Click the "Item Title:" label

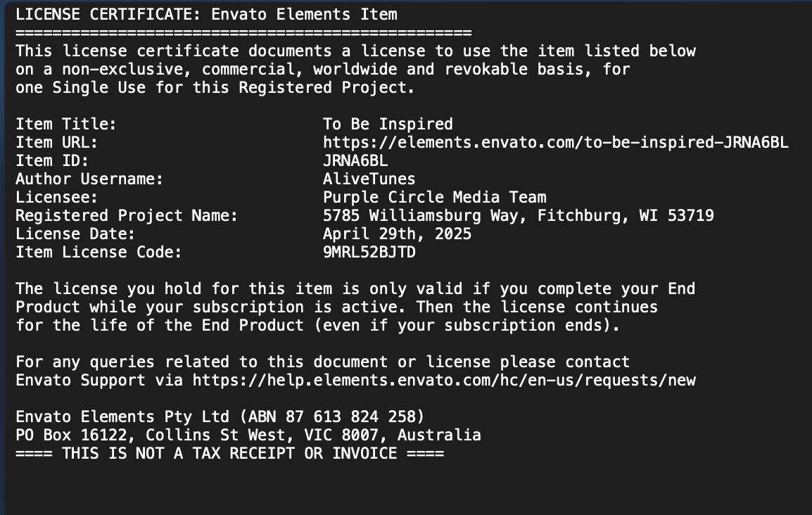coord(66,125)
